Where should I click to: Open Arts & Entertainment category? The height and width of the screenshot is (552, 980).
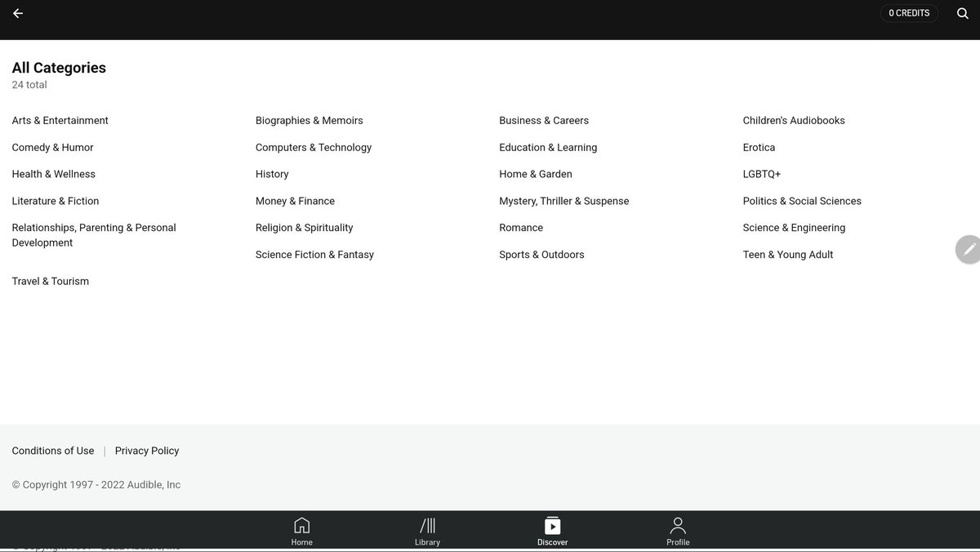(x=60, y=121)
